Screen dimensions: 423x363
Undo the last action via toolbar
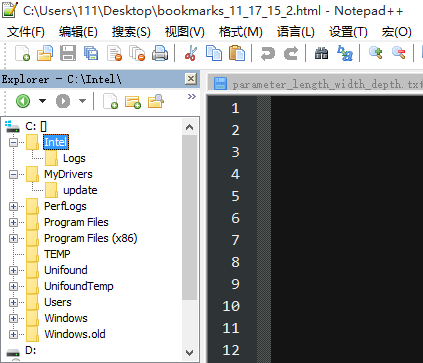268,53
